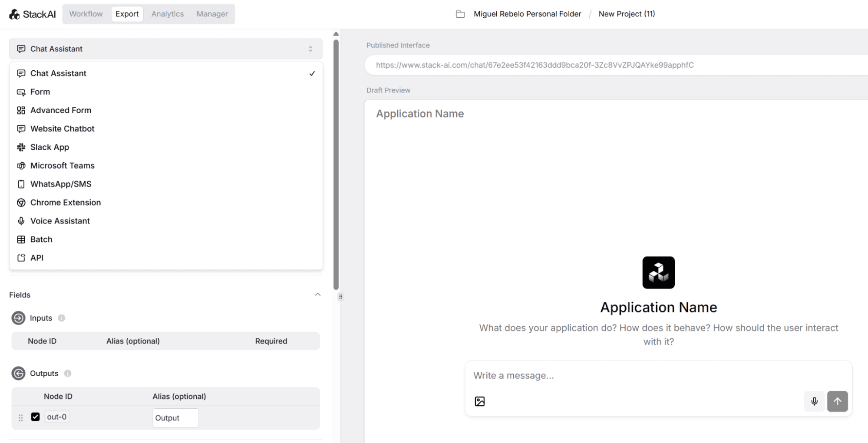Click the Inputs arrow circle icon
The height and width of the screenshot is (443, 868).
tap(18, 318)
